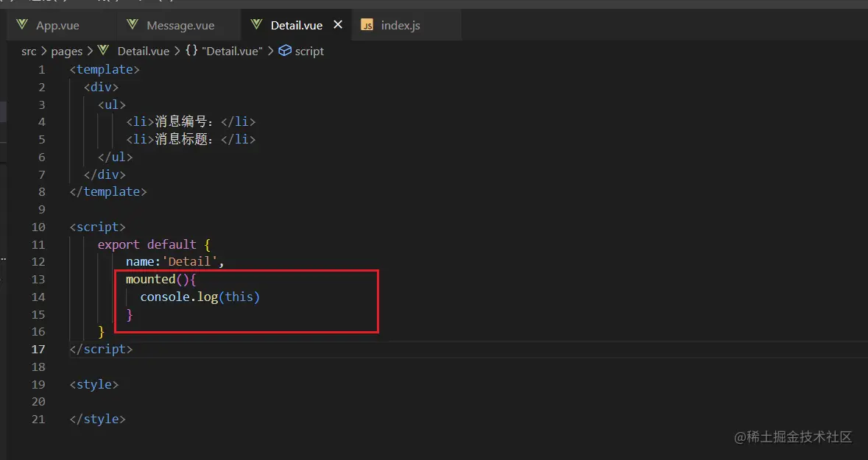The image size is (868, 460).
Task: Click the JS icon on index.js tab
Action: 367,25
